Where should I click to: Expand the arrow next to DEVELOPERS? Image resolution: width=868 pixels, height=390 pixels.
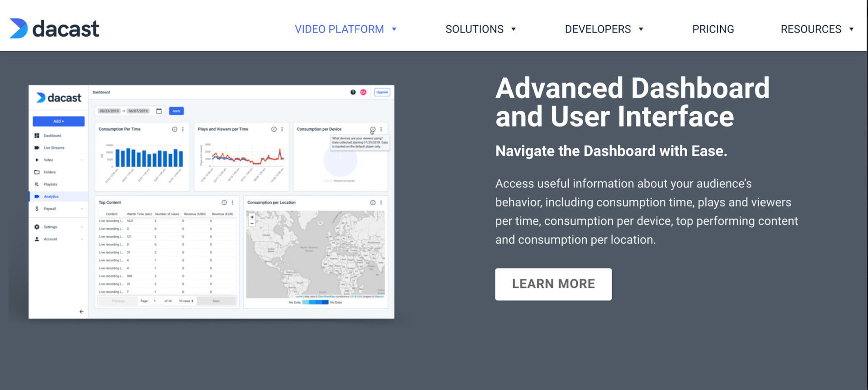tap(641, 29)
